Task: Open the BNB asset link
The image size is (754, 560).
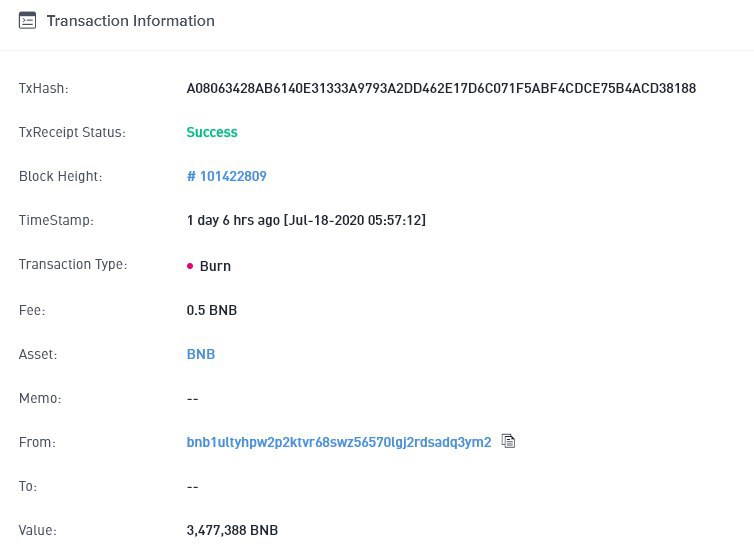Action: coord(201,354)
